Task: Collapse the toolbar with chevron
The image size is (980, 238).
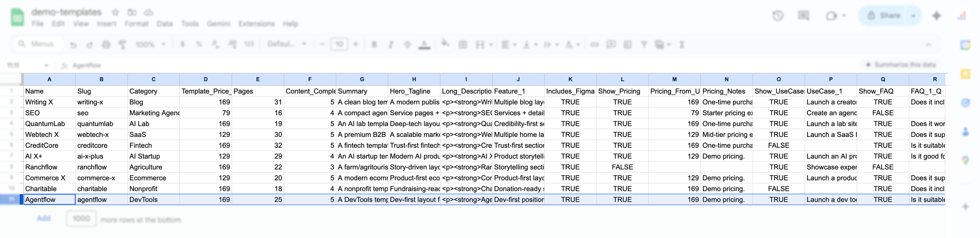Action: (x=928, y=45)
